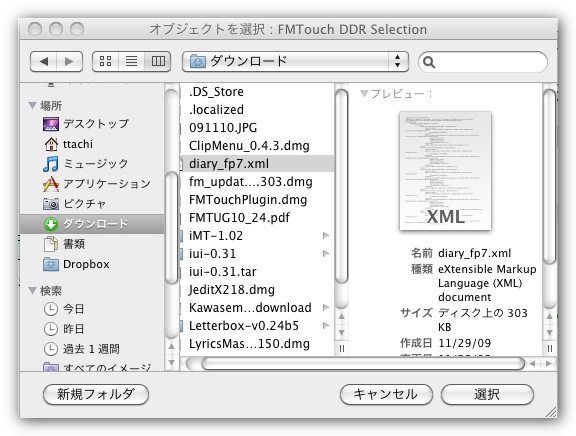Go back with the left arrow button
Image resolution: width=576 pixels, height=436 pixels.
pyautogui.click(x=44, y=61)
